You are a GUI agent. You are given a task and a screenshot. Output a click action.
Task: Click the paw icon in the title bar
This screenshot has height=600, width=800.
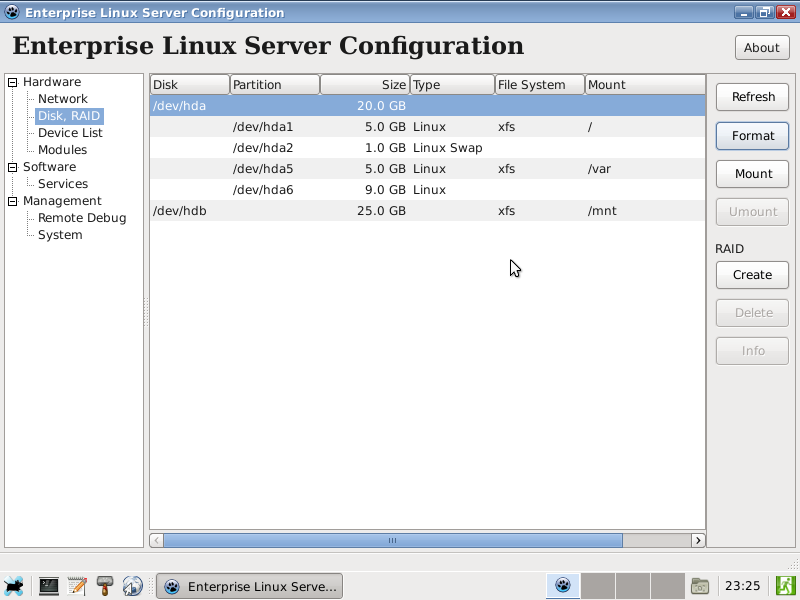[x=11, y=12]
